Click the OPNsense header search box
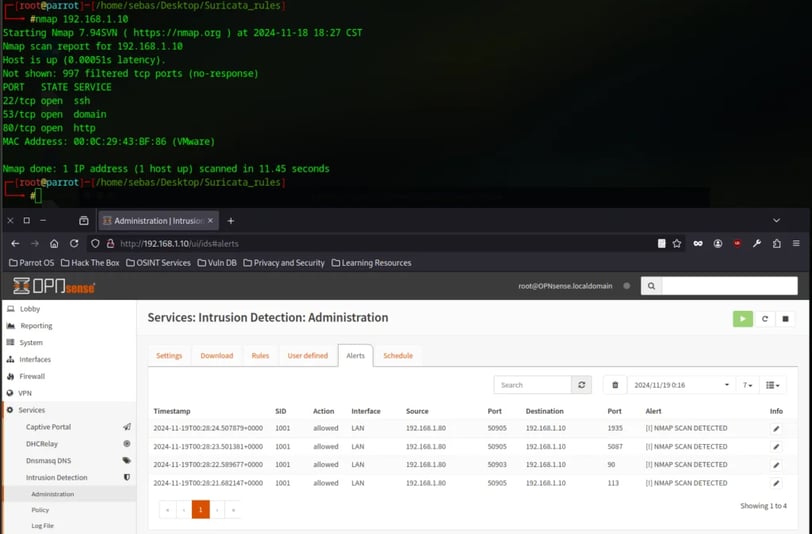The width and height of the screenshot is (812, 534). point(729,285)
